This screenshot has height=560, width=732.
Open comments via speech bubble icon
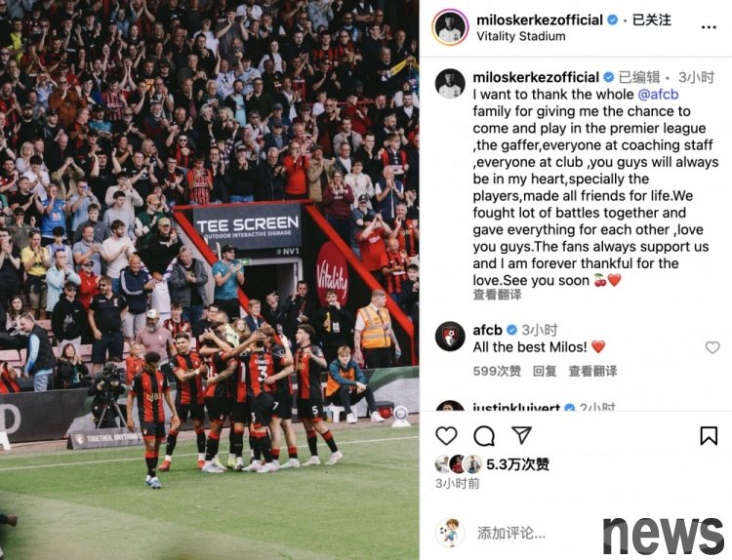pyautogui.click(x=484, y=436)
